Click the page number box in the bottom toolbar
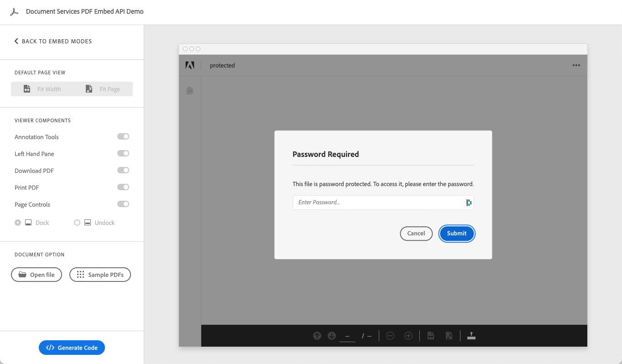 tap(347, 336)
